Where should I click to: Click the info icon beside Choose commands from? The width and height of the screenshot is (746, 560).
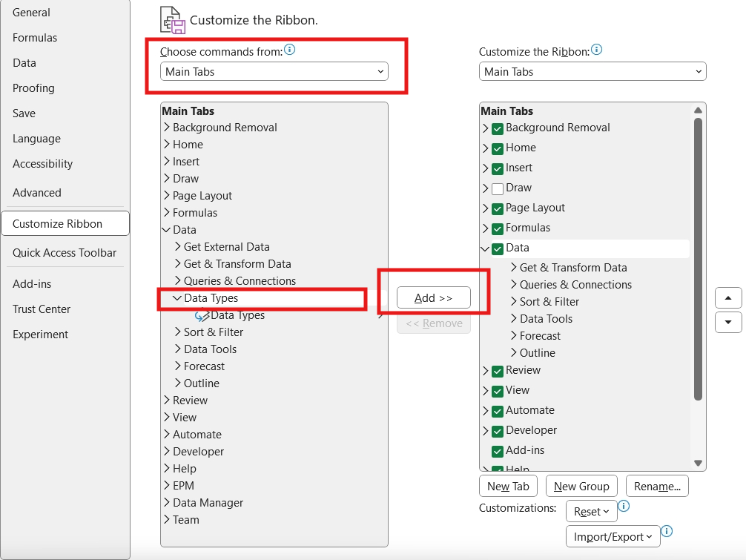288,50
